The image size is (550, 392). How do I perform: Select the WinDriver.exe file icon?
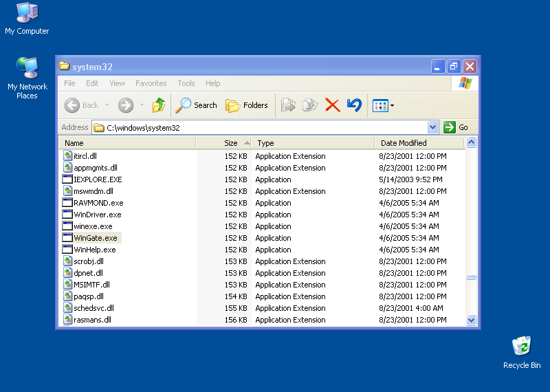(67, 215)
